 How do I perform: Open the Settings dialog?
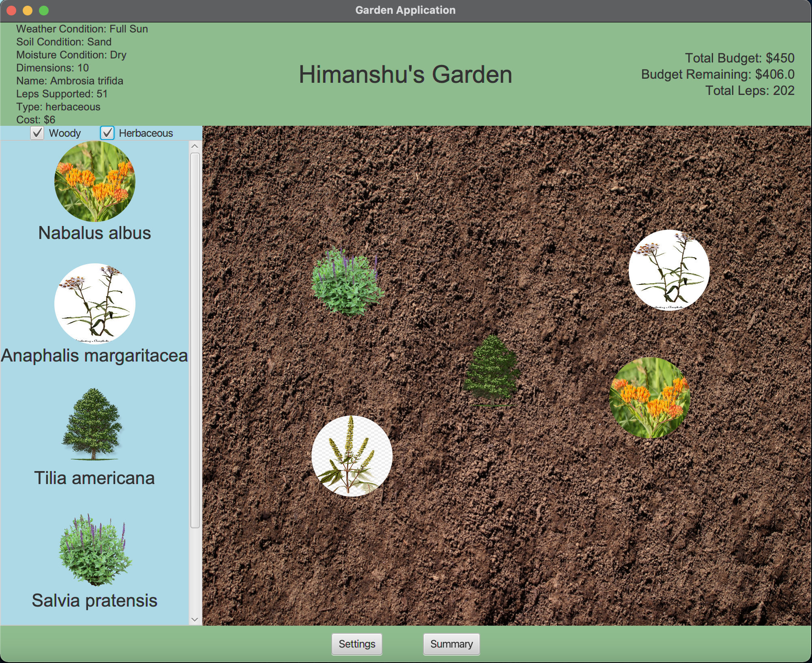357,644
